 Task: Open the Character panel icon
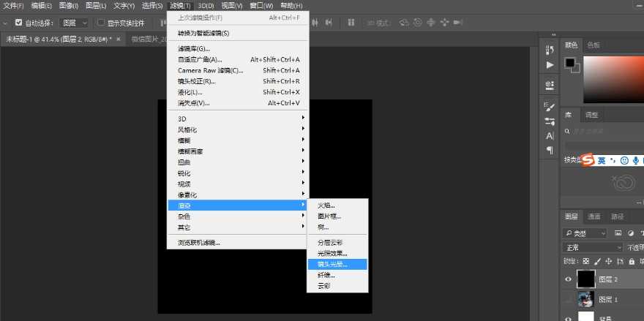(550, 136)
